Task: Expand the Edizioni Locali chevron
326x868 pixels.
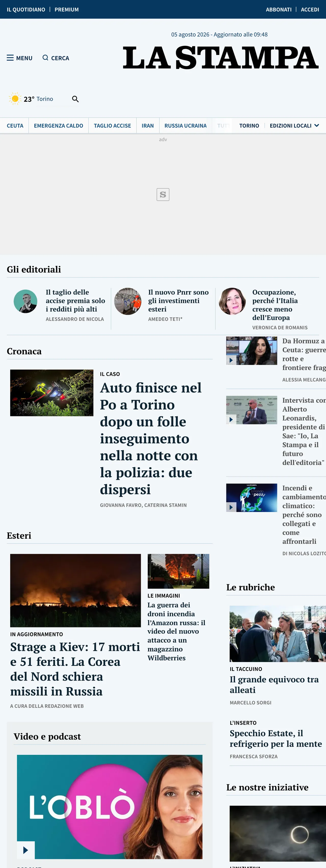Action: (317, 125)
